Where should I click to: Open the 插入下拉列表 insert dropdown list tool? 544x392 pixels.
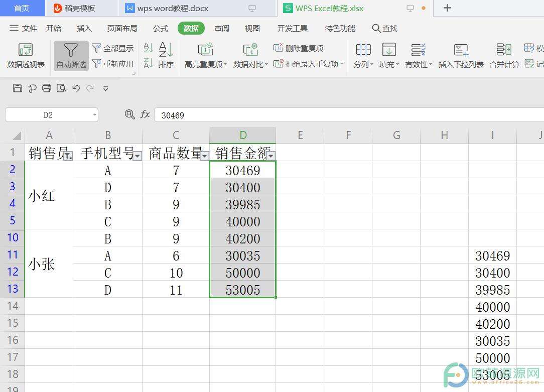point(461,55)
